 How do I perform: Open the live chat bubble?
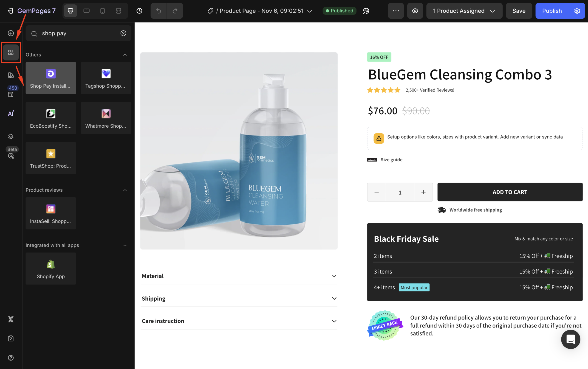pos(571,339)
